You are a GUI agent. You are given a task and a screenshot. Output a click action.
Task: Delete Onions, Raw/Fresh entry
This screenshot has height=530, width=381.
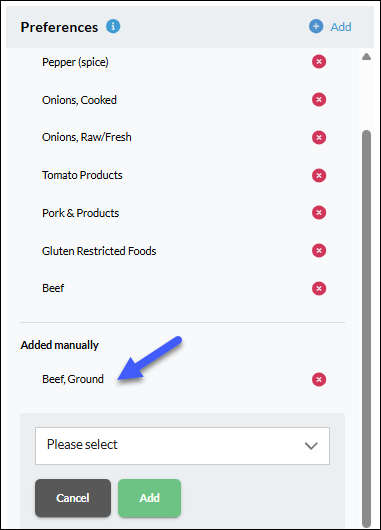click(x=319, y=138)
